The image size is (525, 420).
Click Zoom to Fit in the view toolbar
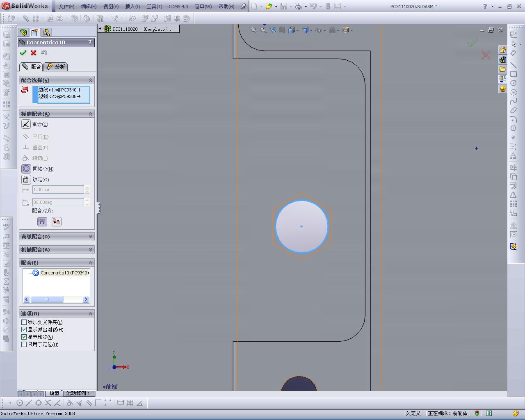(x=254, y=30)
